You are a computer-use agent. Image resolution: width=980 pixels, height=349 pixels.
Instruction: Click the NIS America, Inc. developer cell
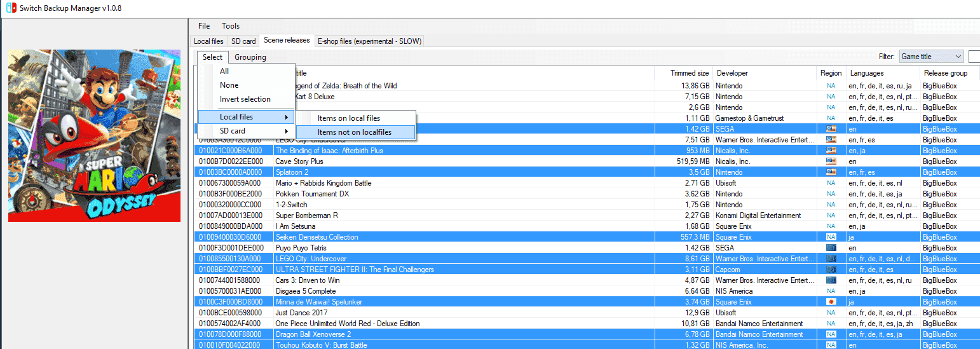coord(765,345)
